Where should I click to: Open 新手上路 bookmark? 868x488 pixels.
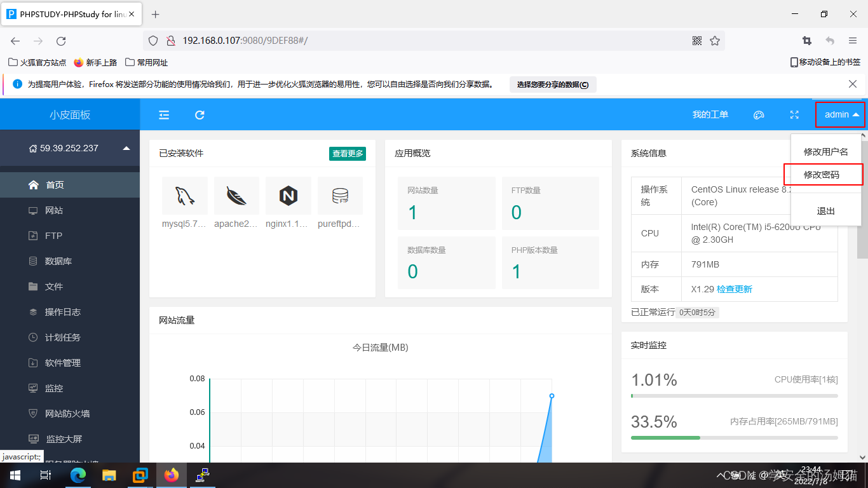95,62
